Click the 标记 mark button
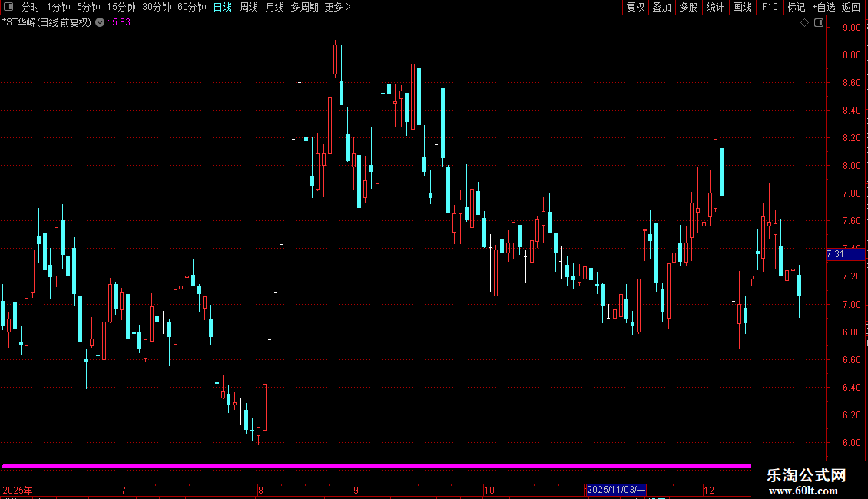The height and width of the screenshot is (499, 868). coord(796,7)
